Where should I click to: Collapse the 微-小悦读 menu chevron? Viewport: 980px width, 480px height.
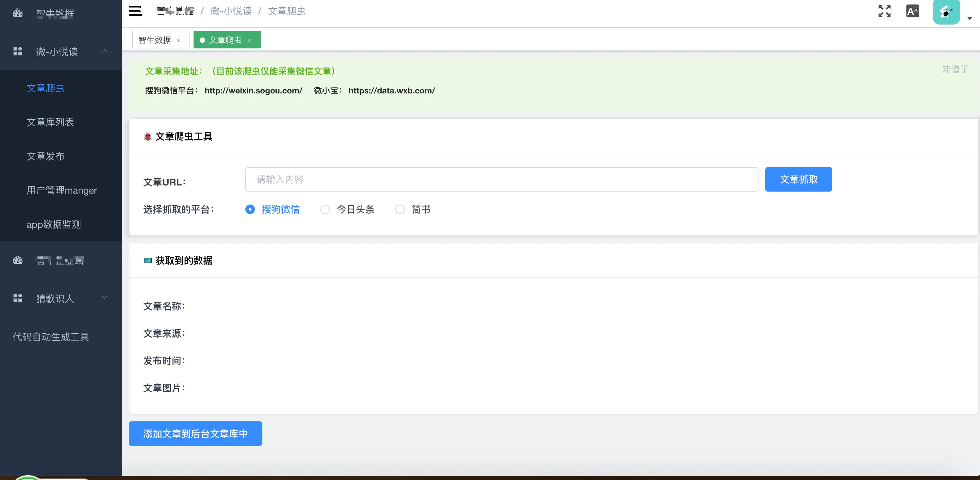(x=104, y=51)
